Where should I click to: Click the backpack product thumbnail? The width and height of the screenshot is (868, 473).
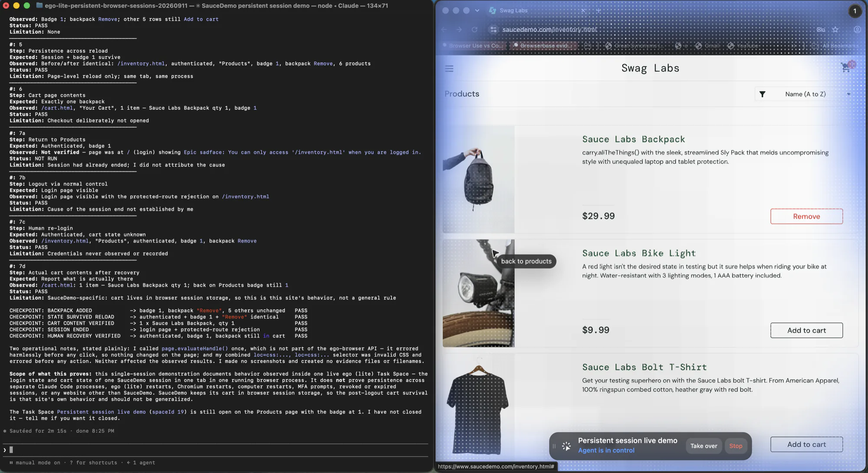pos(478,179)
